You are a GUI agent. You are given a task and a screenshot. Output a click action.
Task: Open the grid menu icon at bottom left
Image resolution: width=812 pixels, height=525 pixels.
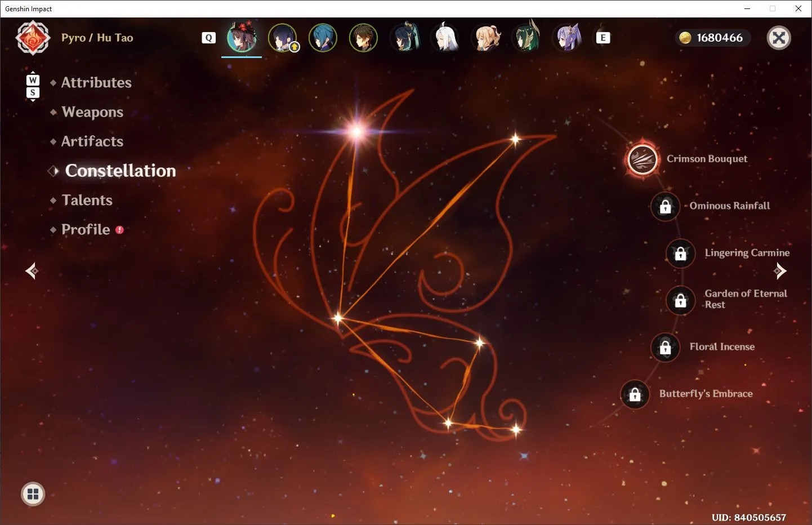coord(33,495)
